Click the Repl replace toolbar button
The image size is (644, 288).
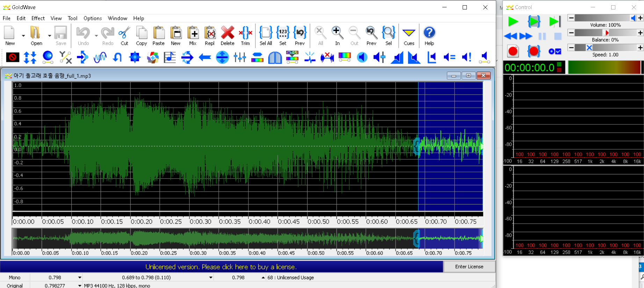click(210, 36)
